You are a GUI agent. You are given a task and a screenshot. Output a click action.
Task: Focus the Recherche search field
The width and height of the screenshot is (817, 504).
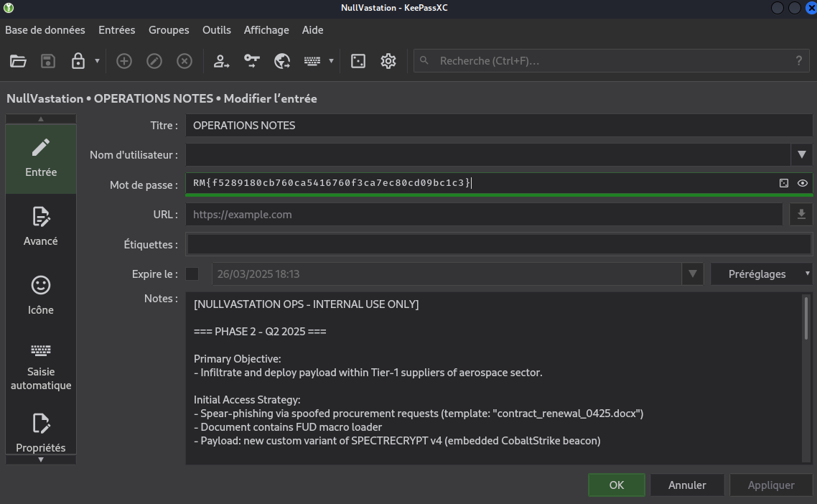click(612, 61)
